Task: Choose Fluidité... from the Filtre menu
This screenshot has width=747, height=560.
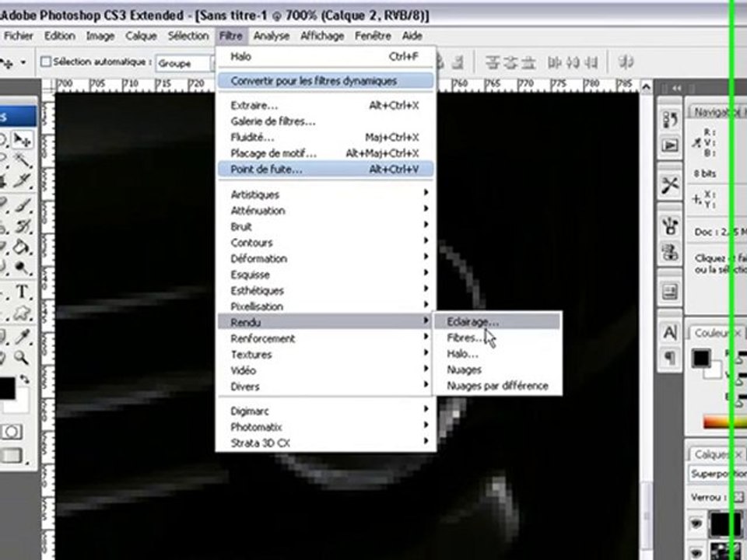Action: [326, 137]
